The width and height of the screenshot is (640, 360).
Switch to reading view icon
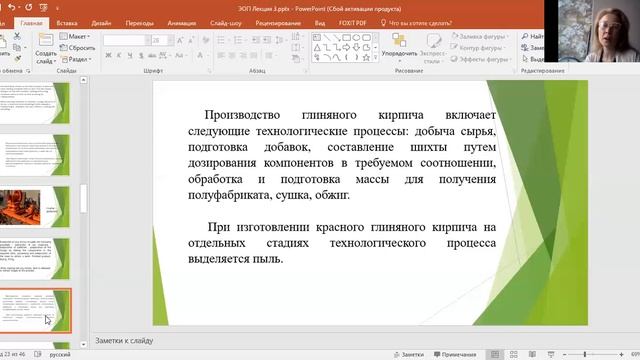[532, 354]
